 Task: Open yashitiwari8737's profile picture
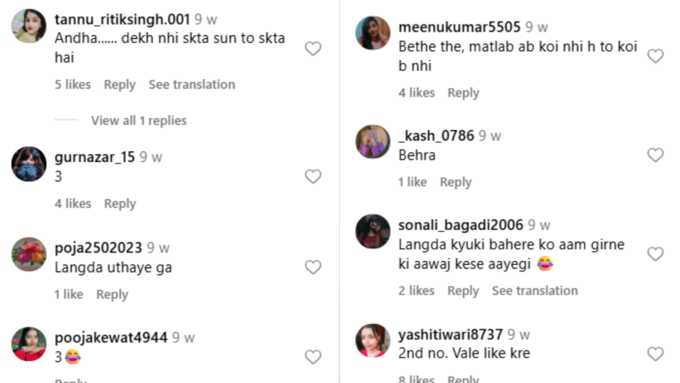pyautogui.click(x=373, y=340)
